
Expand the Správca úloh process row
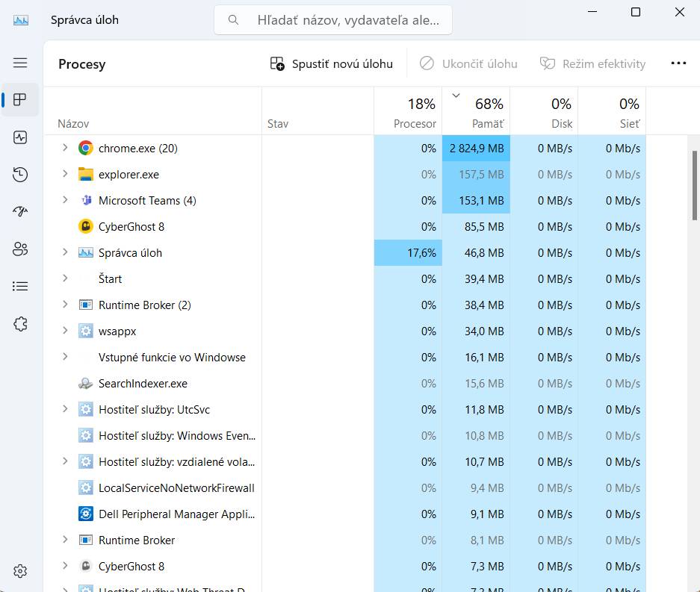[65, 252]
